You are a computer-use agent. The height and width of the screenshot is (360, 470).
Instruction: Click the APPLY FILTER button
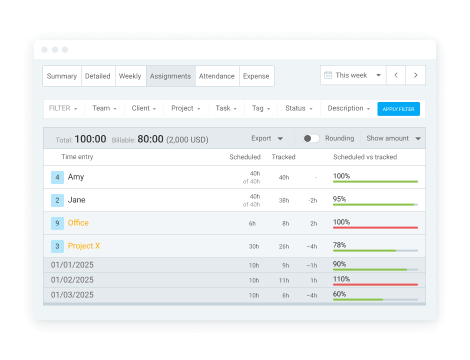pyautogui.click(x=398, y=109)
